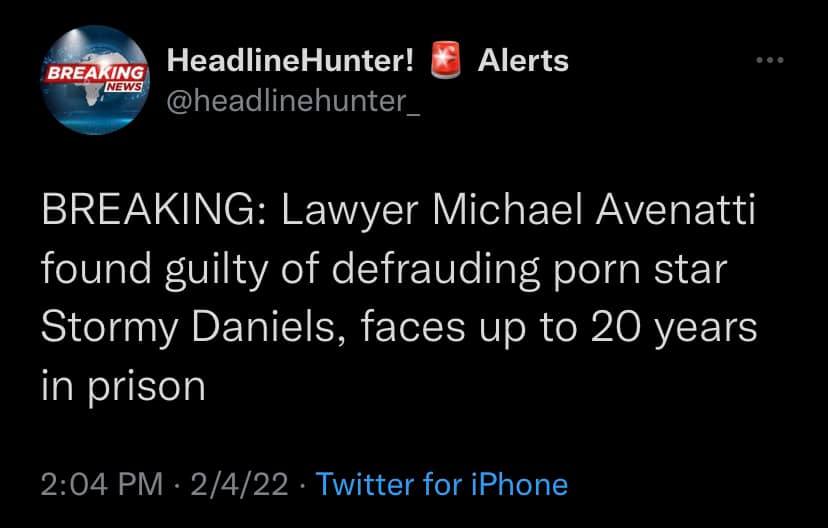Screen dimensions: 828x528
Task: Click the 2:04 PM timestamp
Action: (x=101, y=485)
